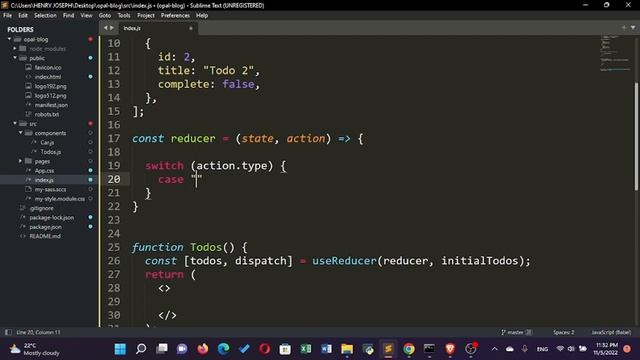Launch Firefox from the taskbar
Screen dimensions: 640x360
pyautogui.click(x=203, y=349)
